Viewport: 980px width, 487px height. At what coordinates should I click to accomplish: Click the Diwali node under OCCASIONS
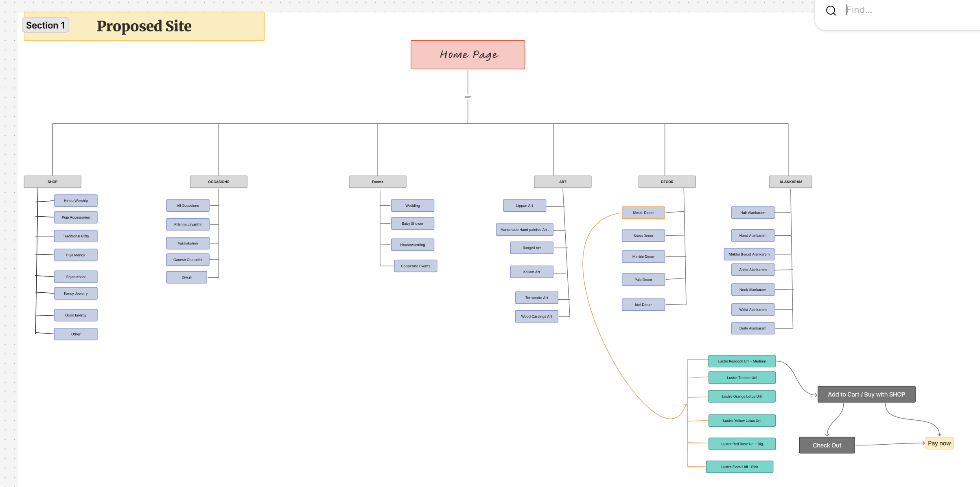pyautogui.click(x=186, y=277)
